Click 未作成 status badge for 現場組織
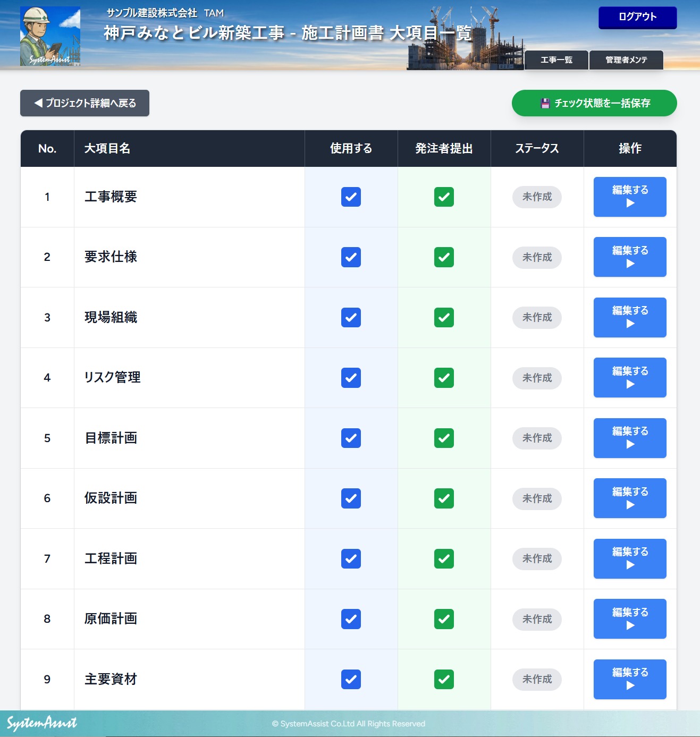The height and width of the screenshot is (737, 700). pyautogui.click(x=537, y=318)
